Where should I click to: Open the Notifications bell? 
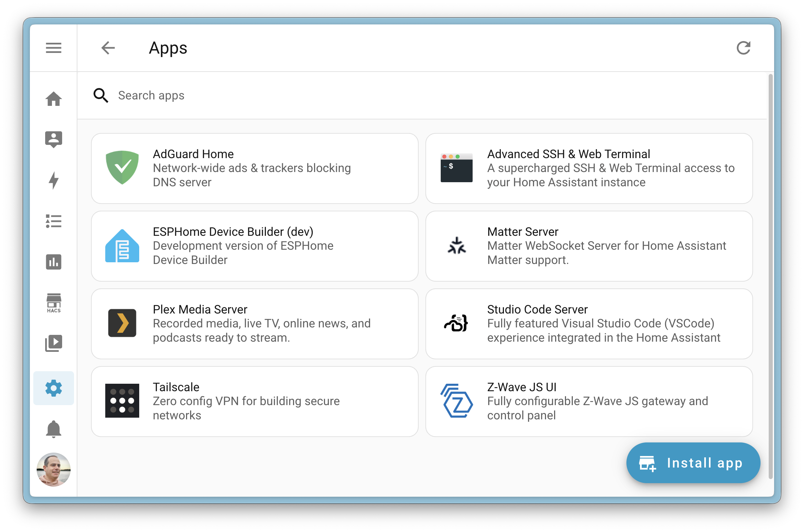pyautogui.click(x=53, y=429)
